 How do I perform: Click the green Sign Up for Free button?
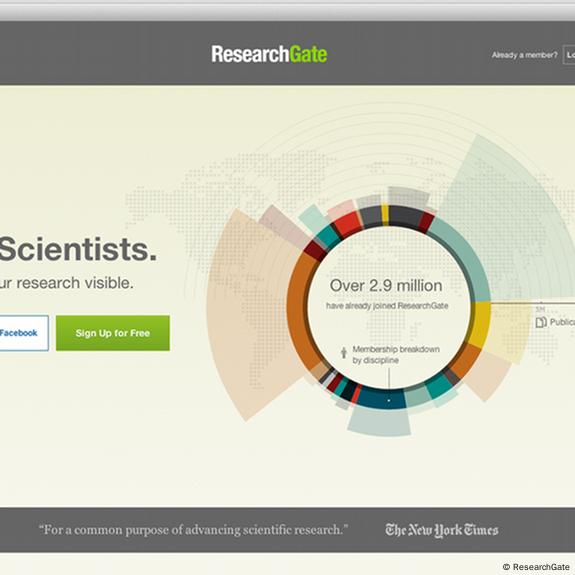pos(113,333)
